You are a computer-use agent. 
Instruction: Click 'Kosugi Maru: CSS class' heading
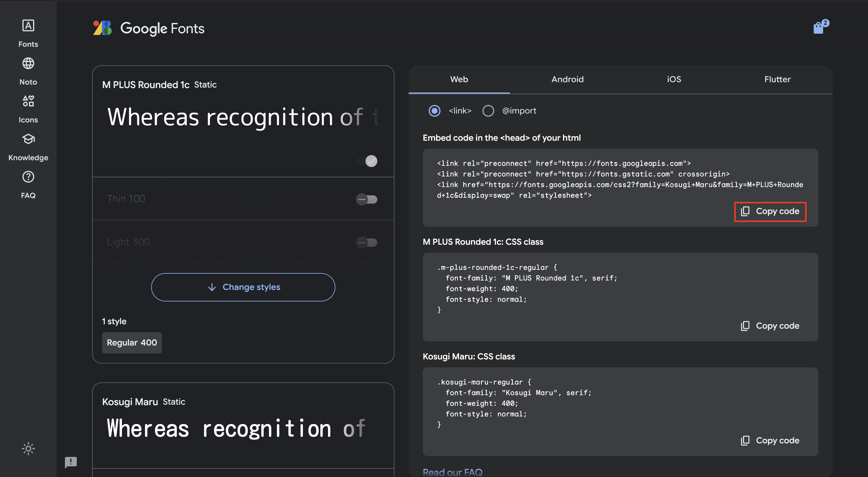click(x=469, y=357)
